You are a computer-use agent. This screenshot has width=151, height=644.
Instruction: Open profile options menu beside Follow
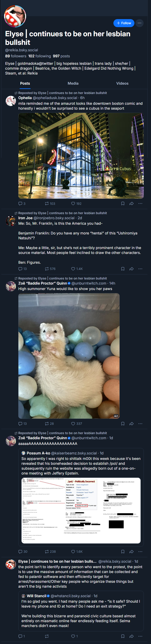[140, 23]
